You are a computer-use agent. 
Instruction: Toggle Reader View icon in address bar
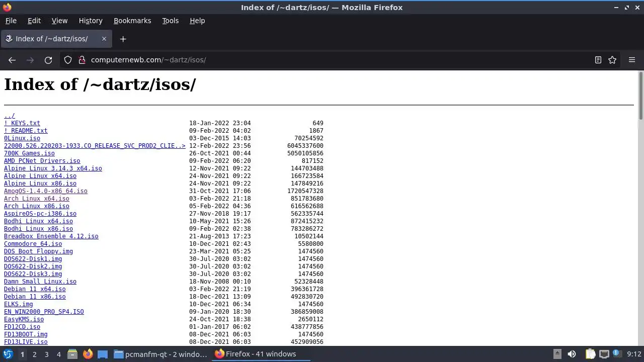pyautogui.click(x=598, y=60)
